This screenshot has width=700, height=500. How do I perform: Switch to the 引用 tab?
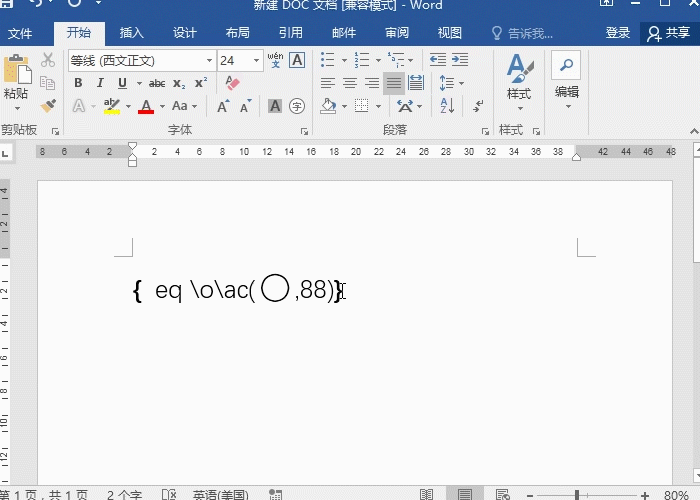[x=291, y=33]
